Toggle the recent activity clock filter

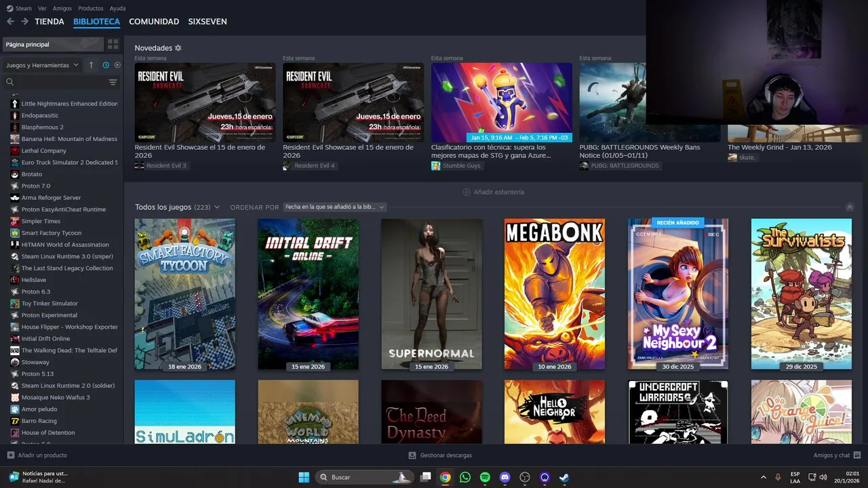click(x=106, y=65)
